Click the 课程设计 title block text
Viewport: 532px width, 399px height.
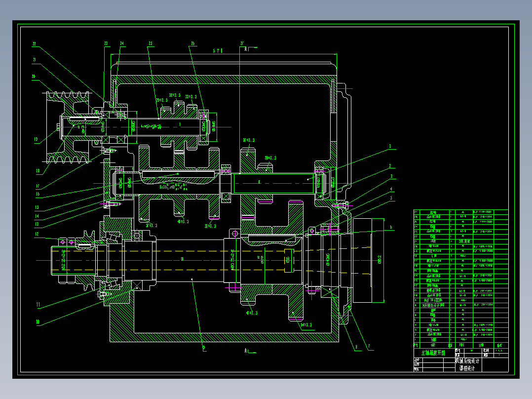click(467, 368)
